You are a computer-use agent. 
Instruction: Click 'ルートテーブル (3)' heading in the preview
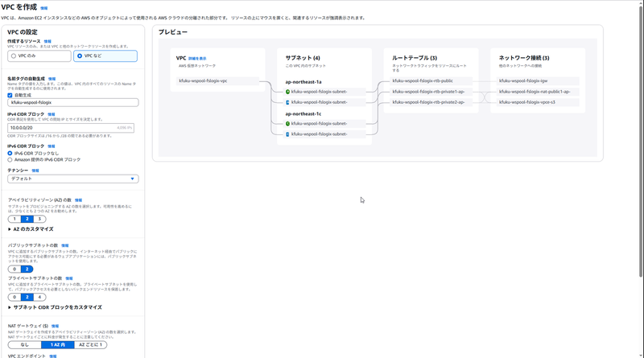coord(415,58)
